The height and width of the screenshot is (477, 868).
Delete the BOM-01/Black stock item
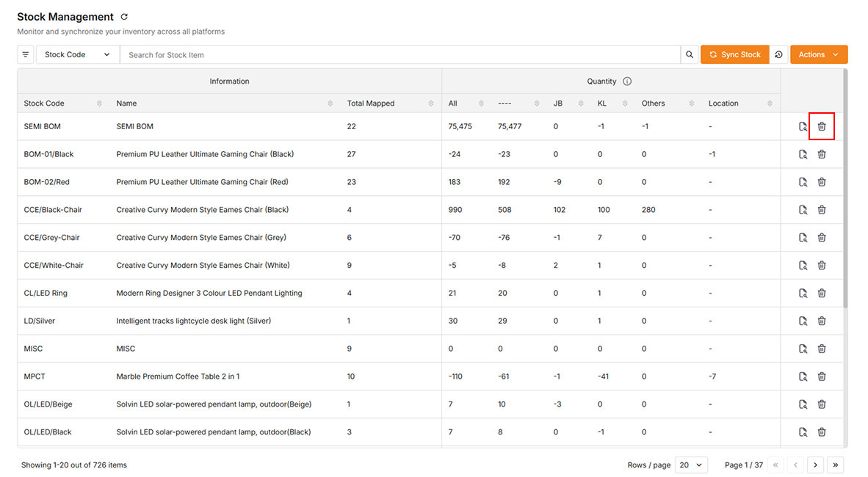[x=822, y=154]
